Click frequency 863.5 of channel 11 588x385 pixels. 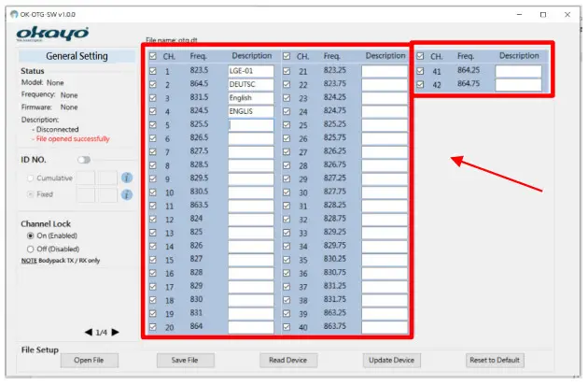click(199, 205)
